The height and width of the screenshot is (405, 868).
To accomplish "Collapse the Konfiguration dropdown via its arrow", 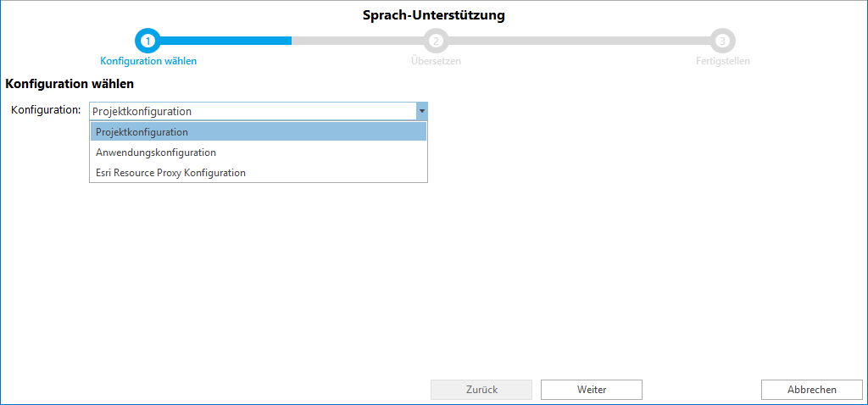I will coord(421,111).
